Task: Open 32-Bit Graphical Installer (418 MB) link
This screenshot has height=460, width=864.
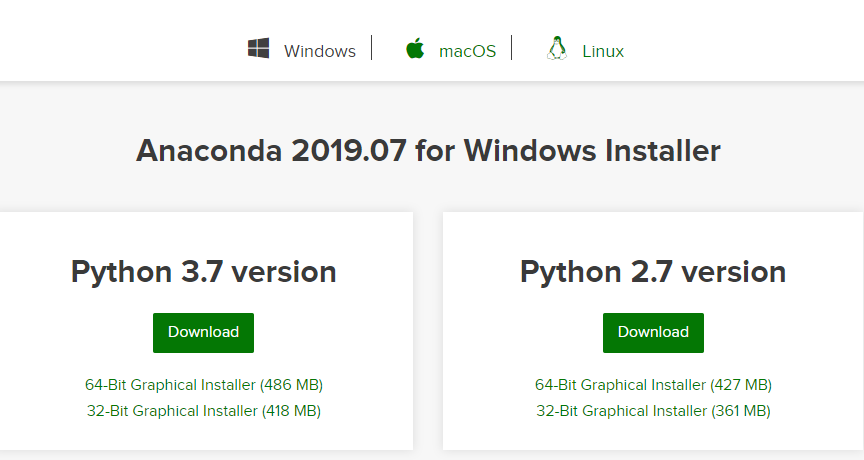Action: pos(204,410)
